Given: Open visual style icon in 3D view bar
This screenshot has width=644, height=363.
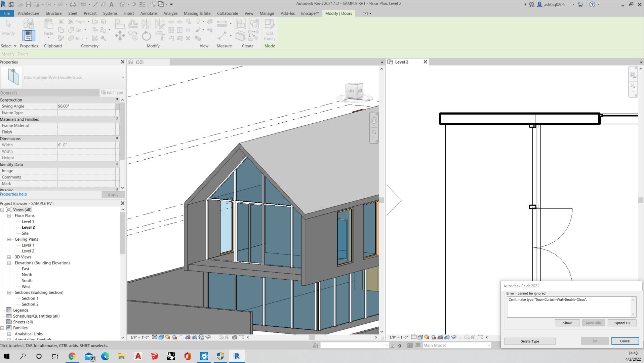Looking at the screenshot, I should pyautogui.click(x=161, y=337).
